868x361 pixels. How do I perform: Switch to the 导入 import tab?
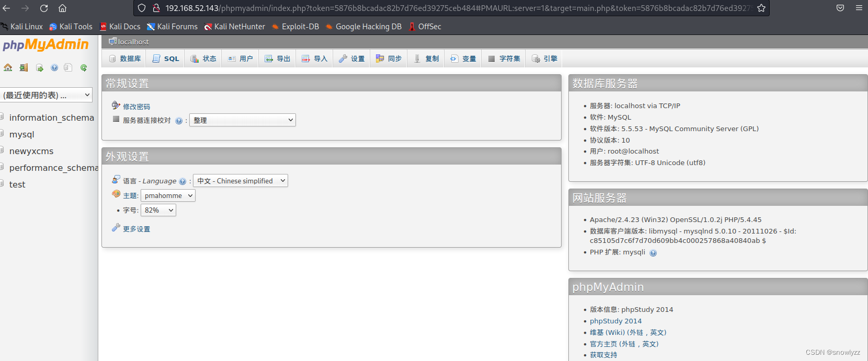coord(315,59)
